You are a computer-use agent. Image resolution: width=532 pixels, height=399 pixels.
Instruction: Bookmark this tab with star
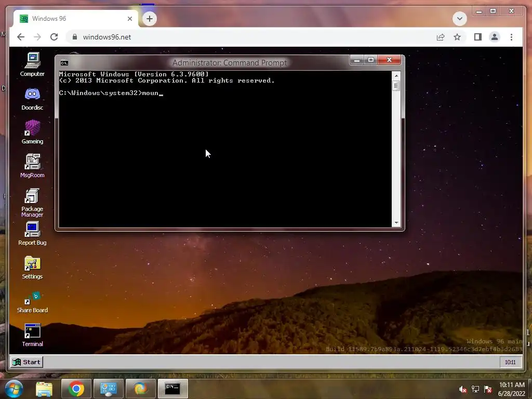tap(457, 37)
